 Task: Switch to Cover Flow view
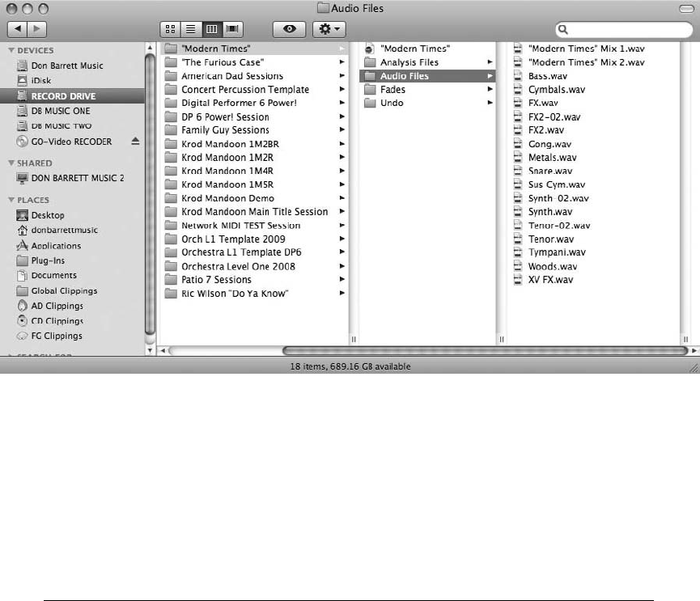(x=232, y=29)
